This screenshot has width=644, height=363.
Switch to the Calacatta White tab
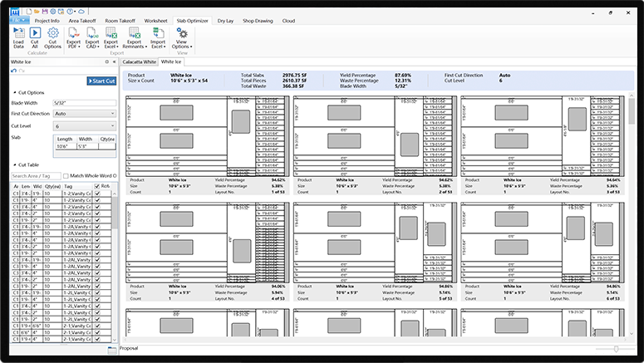coord(139,61)
